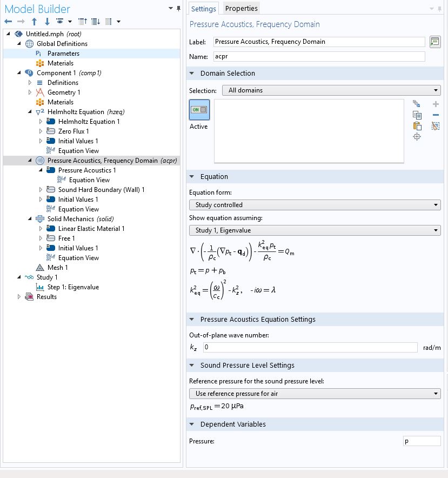Click the out-of-plane wave number field
This screenshot has height=478, width=448.
[310, 347]
